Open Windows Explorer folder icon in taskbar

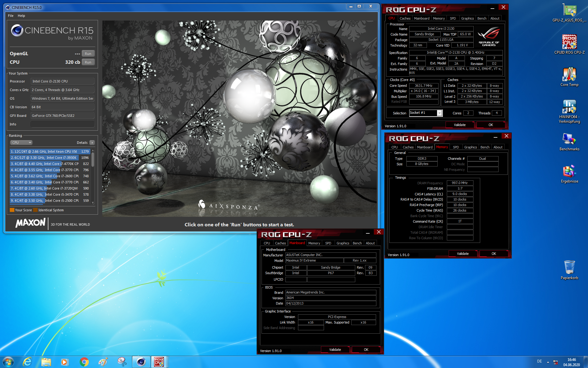46,362
